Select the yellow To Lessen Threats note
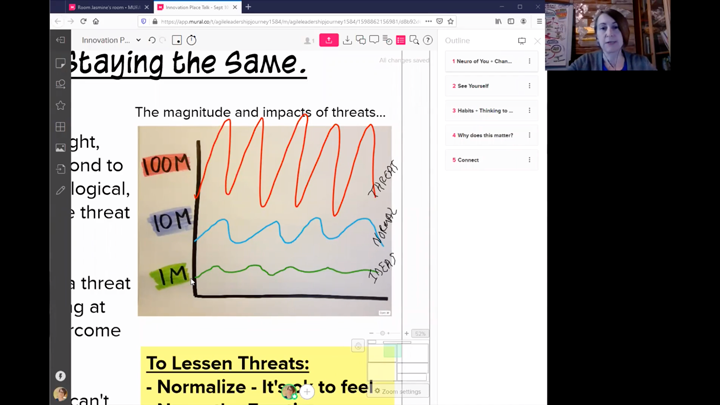Viewport: 720px width, 405px height. click(x=267, y=376)
